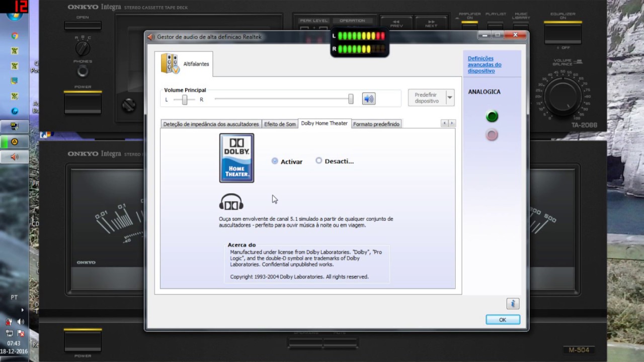The image size is (644, 362).
Task: Click the tray power plug icon
Action: tap(9, 322)
